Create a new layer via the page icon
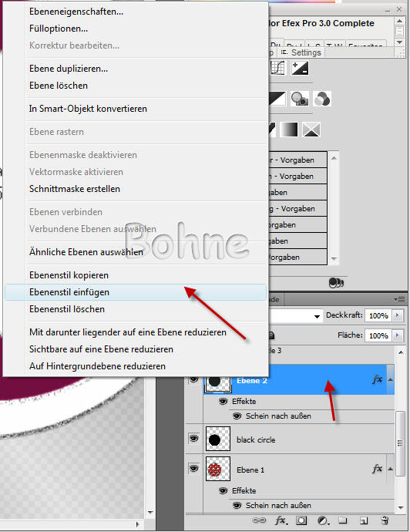 (x=364, y=520)
